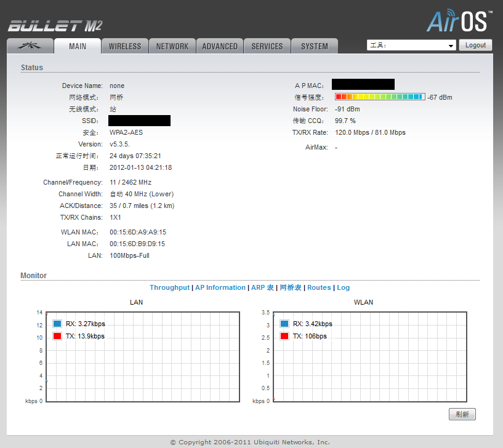
Task: Click the blue WLAN RX legend square
Action: 284,324
